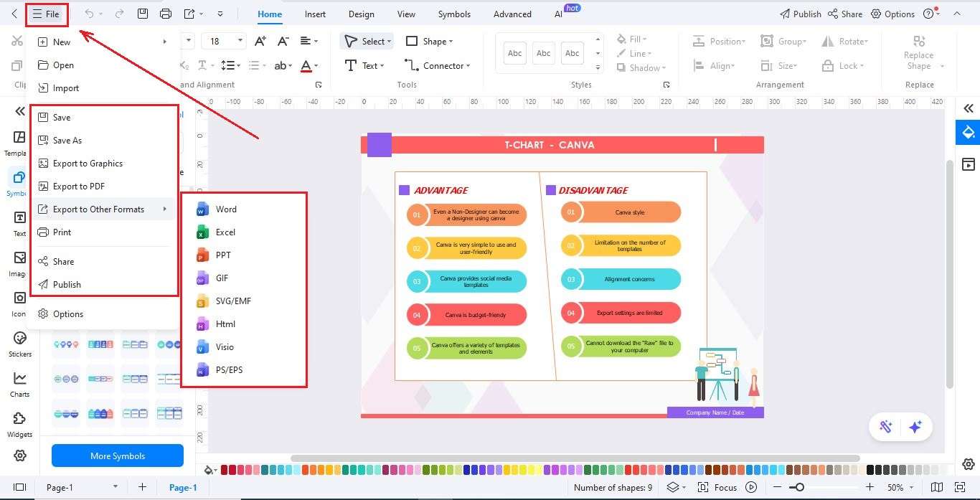Select the T-CHART - CANVA title on the canvas
Screen dimensions: 980x500
(549, 145)
